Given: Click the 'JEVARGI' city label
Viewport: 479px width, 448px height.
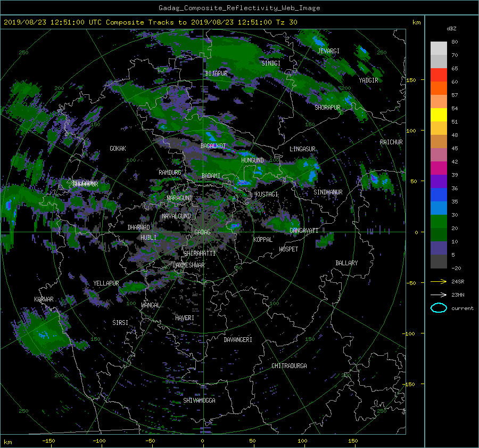Looking at the screenshot, I should coord(328,51).
